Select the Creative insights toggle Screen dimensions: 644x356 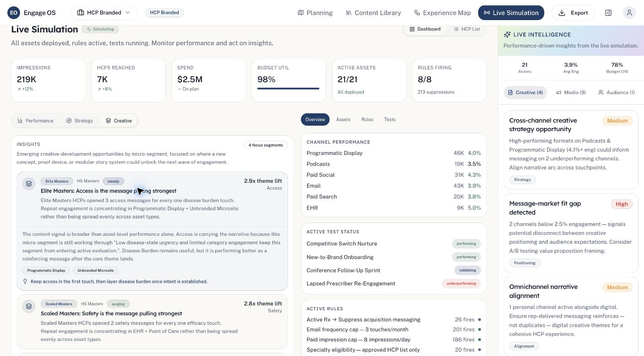pos(119,121)
